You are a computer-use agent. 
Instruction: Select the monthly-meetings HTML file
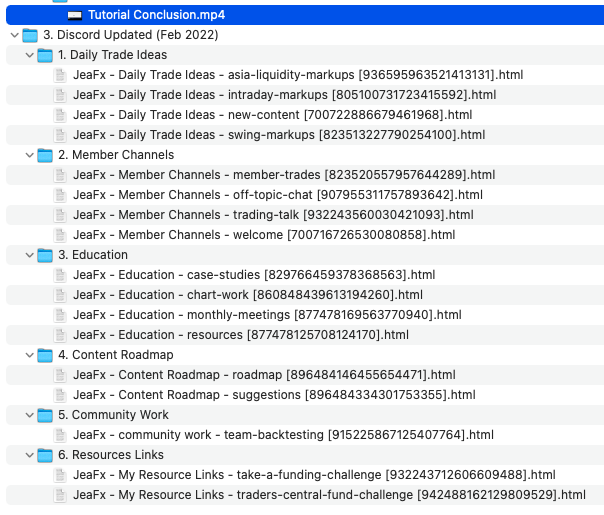tap(266, 315)
